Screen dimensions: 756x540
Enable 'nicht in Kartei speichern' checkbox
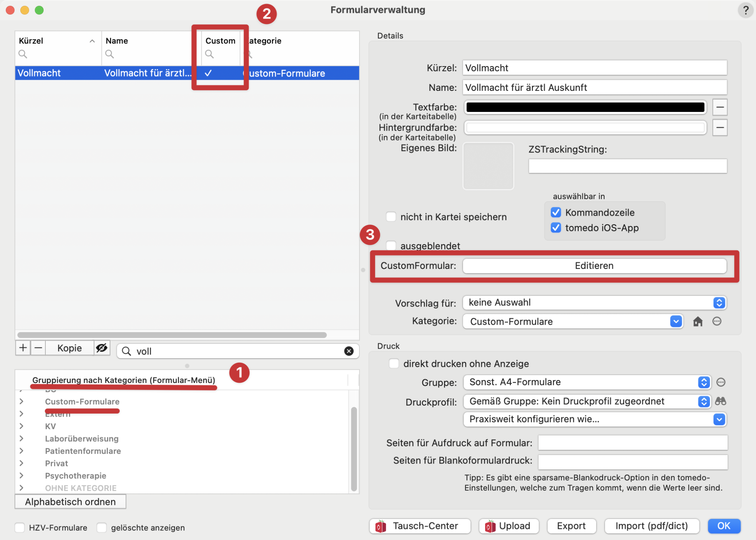click(x=391, y=217)
